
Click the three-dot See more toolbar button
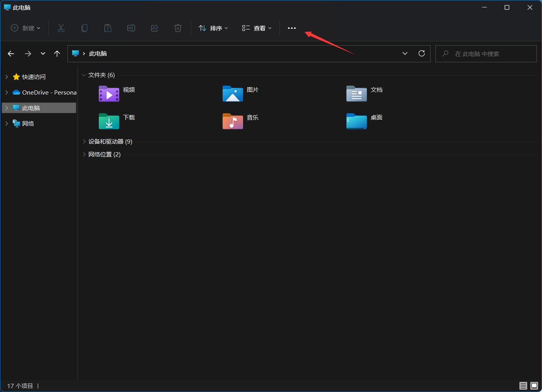click(x=292, y=28)
